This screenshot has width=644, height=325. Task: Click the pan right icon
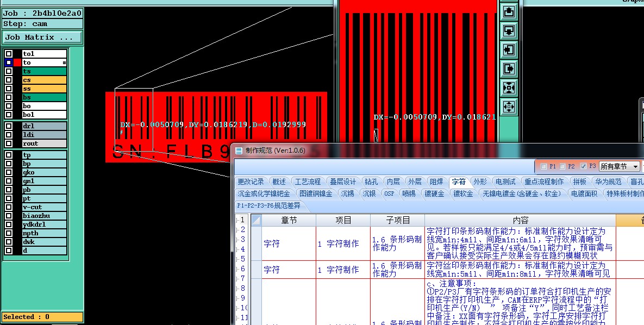pyautogui.click(x=509, y=68)
